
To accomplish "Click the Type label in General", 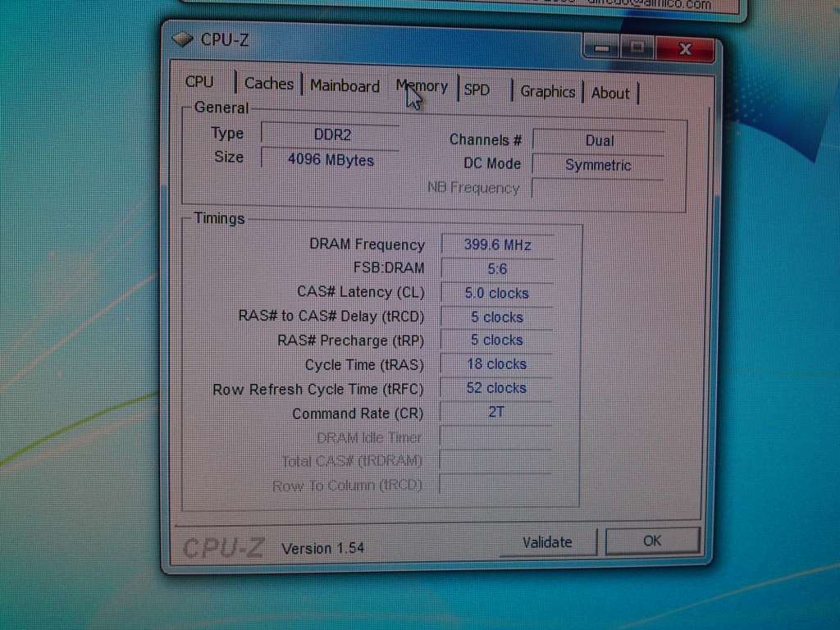I will (x=227, y=133).
